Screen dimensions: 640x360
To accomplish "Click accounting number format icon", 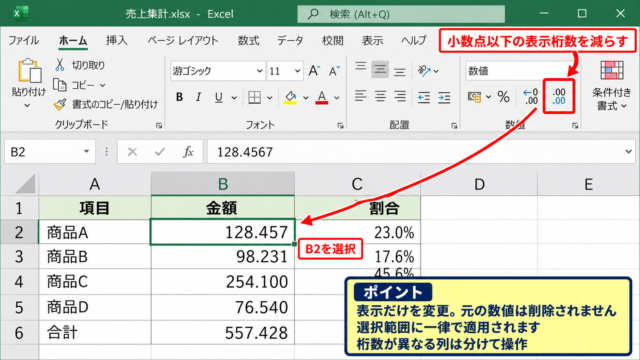I will (474, 97).
